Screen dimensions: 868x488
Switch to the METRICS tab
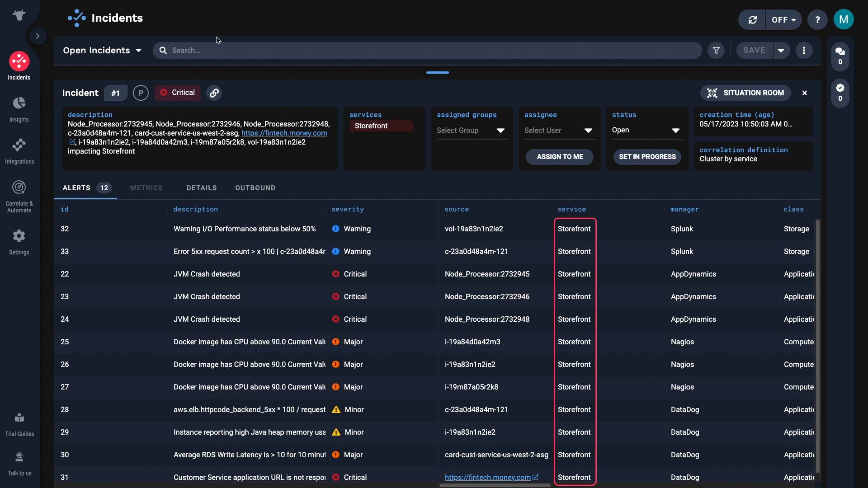(146, 188)
